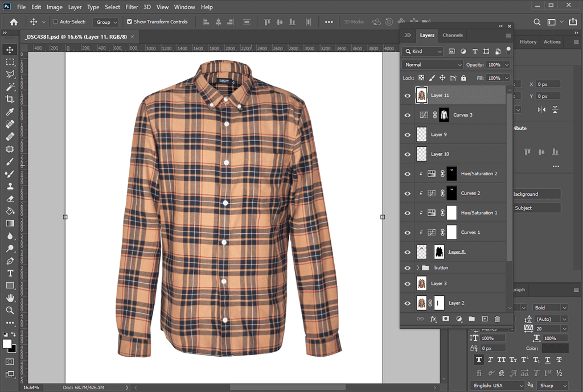This screenshot has width=583, height=392.
Task: Click Lock all padlock icon
Action: pos(463,78)
